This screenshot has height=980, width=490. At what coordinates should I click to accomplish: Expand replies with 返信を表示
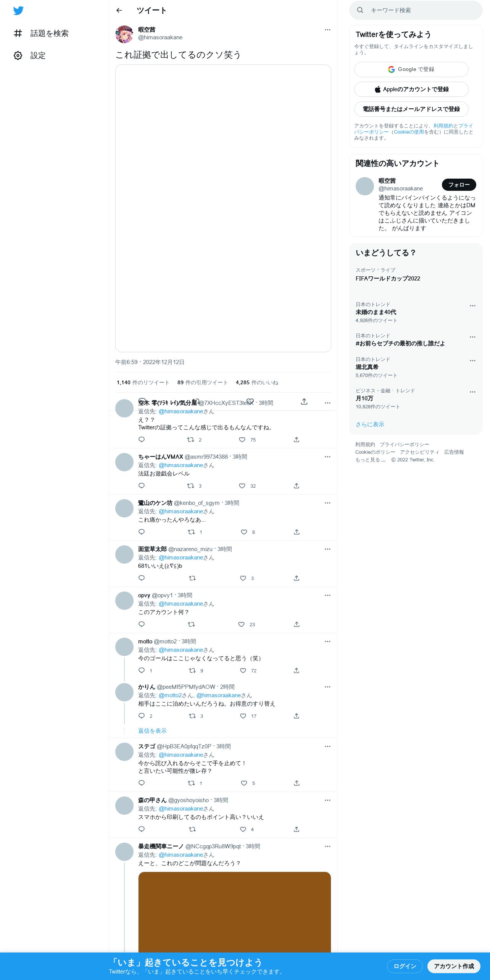152,731
